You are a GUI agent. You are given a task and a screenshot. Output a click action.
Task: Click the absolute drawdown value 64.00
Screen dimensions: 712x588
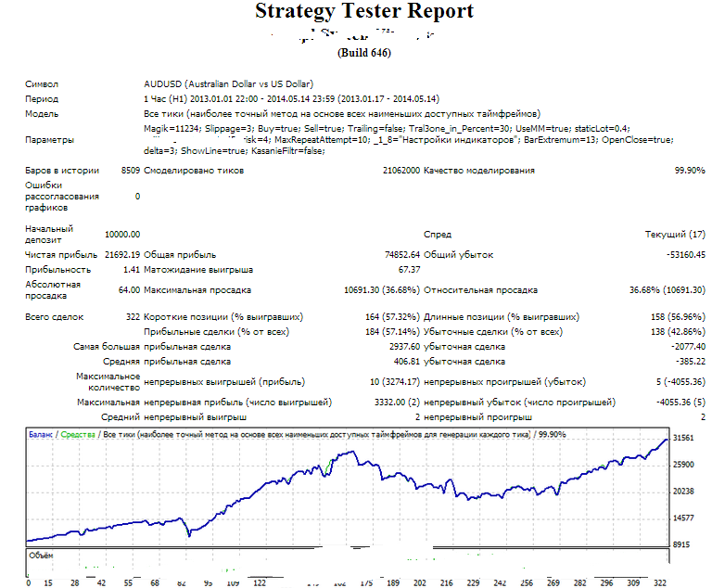coord(130,290)
